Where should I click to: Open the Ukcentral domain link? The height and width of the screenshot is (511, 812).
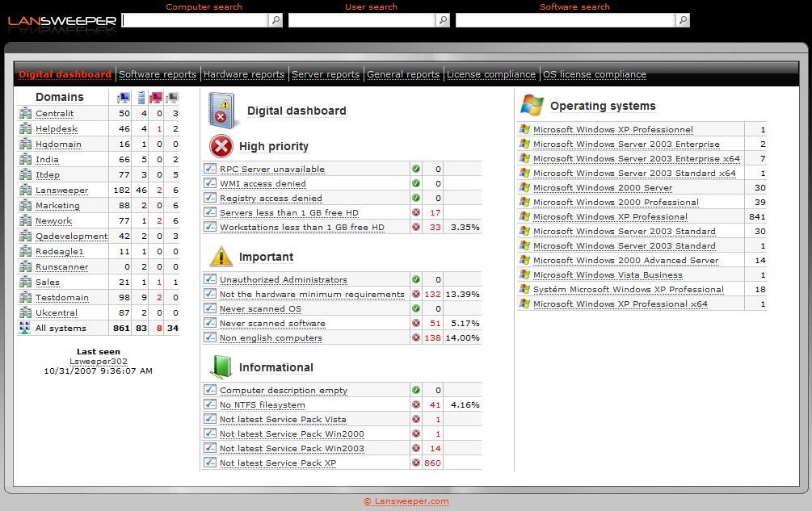click(x=57, y=312)
